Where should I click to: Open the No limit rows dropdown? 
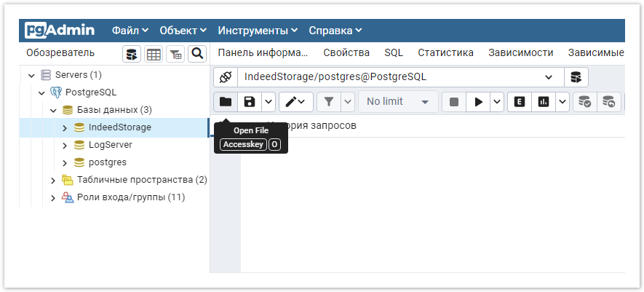point(397,102)
